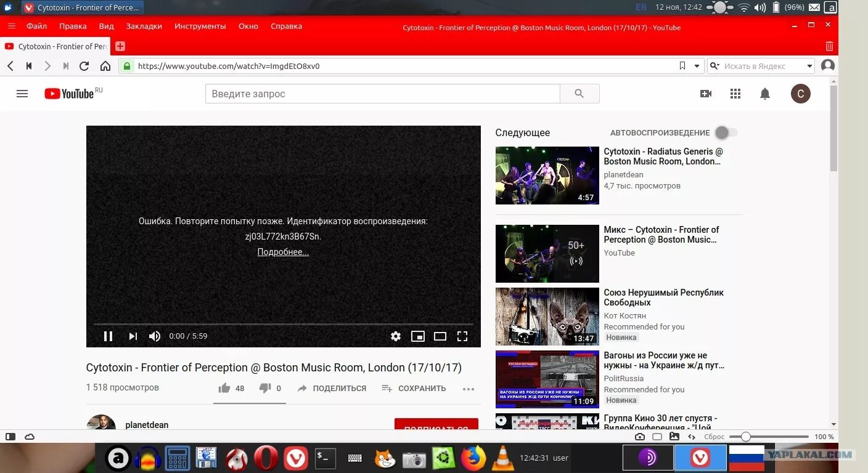Click the video progress bar
Image resolution: width=868 pixels, height=473 pixels.
pos(284,324)
